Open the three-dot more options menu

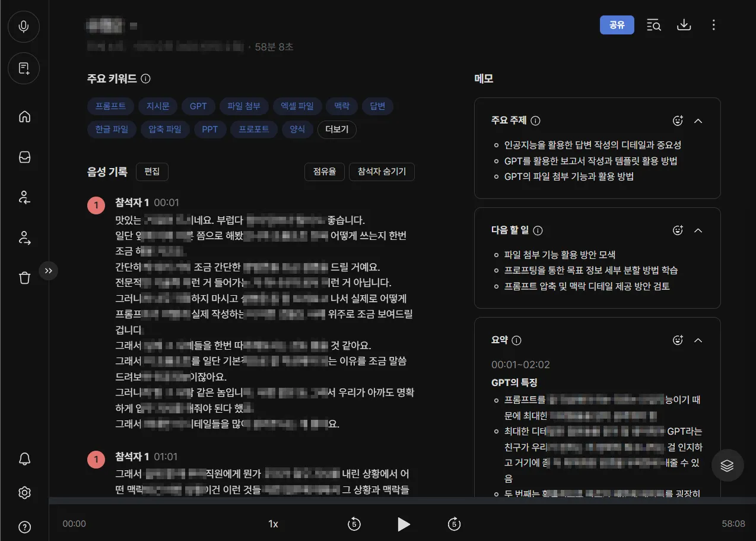714,25
